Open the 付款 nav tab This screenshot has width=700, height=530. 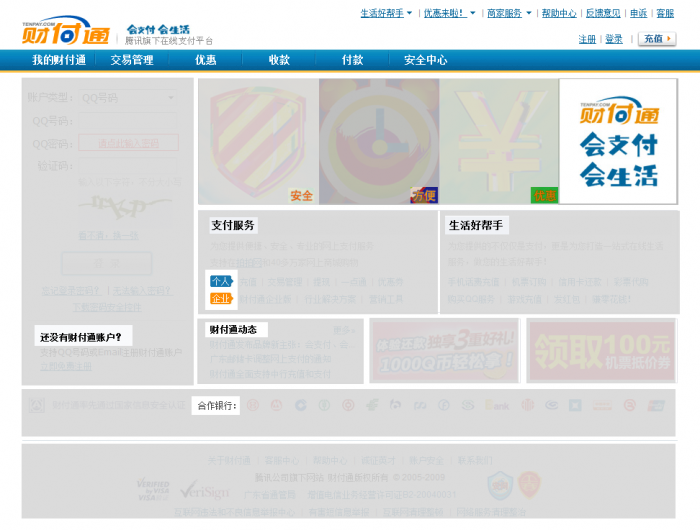(352, 60)
